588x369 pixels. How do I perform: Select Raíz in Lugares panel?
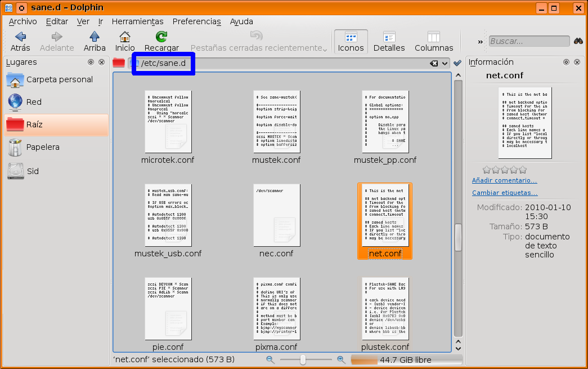[57, 125]
